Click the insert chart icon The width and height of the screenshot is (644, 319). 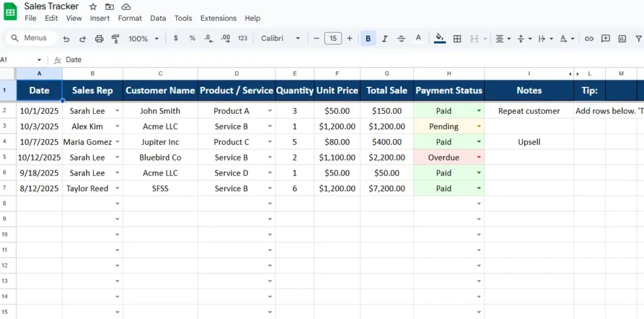(622, 38)
